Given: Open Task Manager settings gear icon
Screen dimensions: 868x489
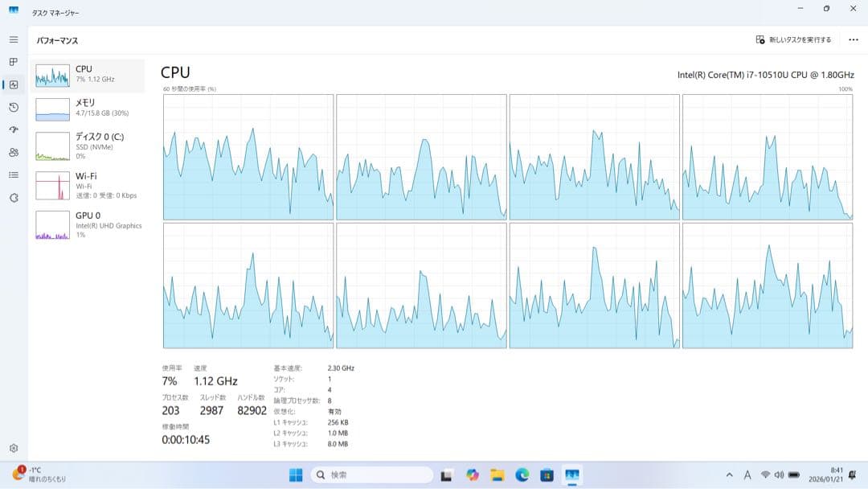Looking at the screenshot, I should click(13, 448).
